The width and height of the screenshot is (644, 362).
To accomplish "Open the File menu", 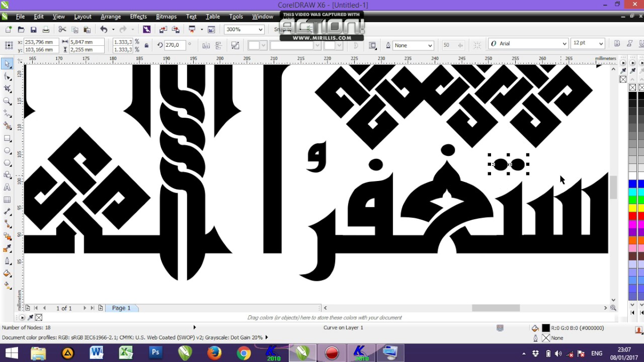I will click(20, 17).
